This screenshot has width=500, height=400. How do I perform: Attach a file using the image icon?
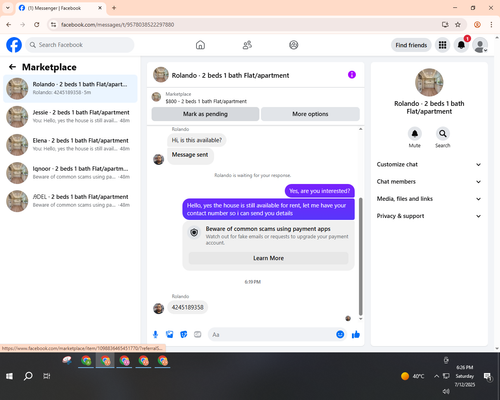click(x=170, y=334)
